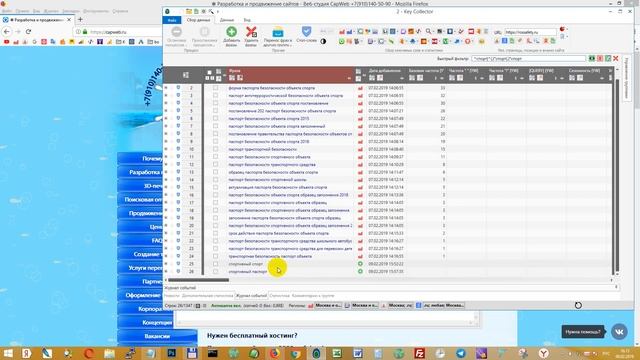The image size is (640, 360).
Task: Open the customize quick access toolbar arrow
Action: click(x=218, y=12)
